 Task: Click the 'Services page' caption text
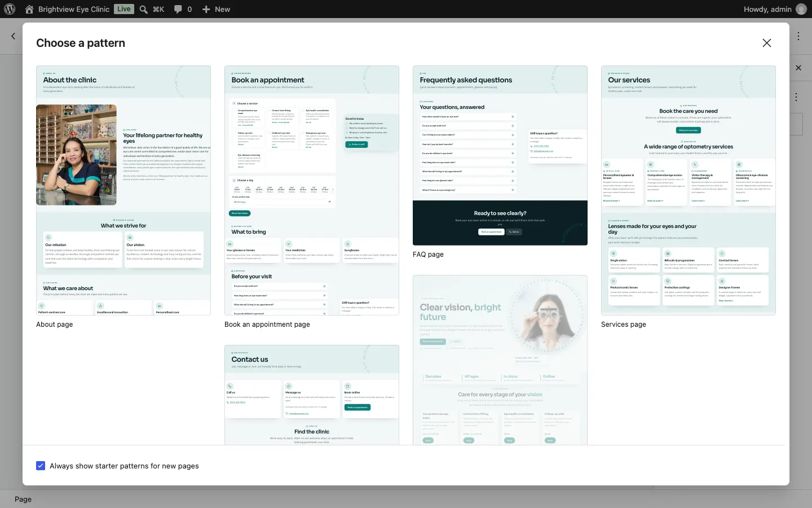click(x=624, y=325)
